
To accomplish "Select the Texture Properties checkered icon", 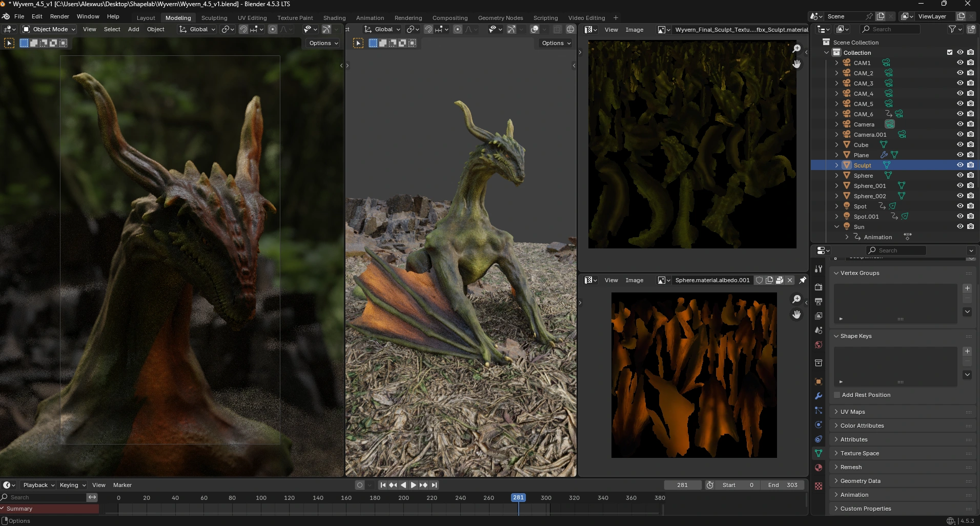I will [819, 485].
